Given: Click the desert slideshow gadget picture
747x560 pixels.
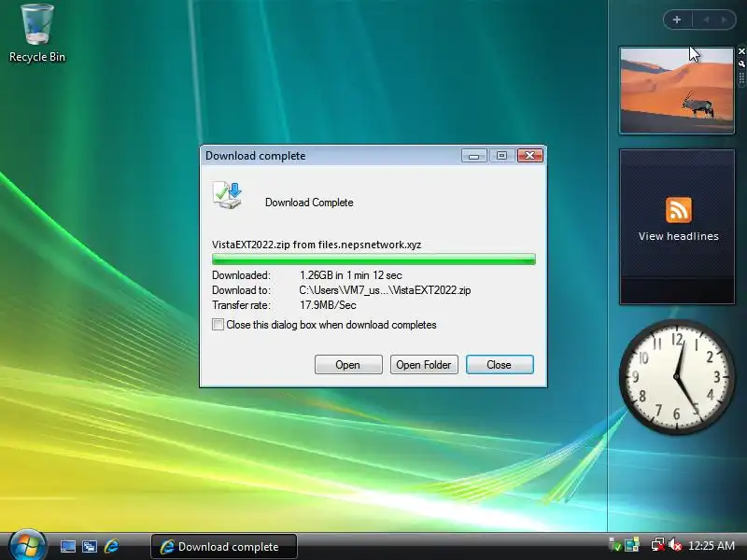Looking at the screenshot, I should [676, 90].
